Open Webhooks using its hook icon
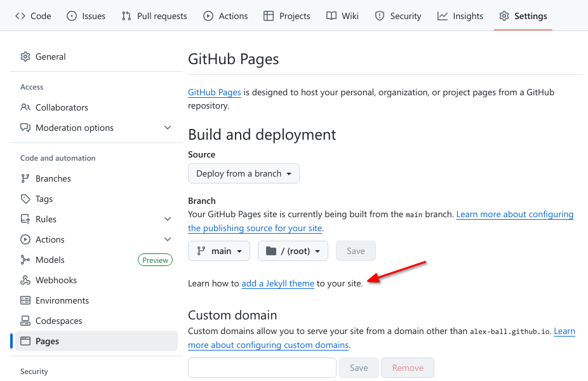The height and width of the screenshot is (381, 588). tap(25, 280)
